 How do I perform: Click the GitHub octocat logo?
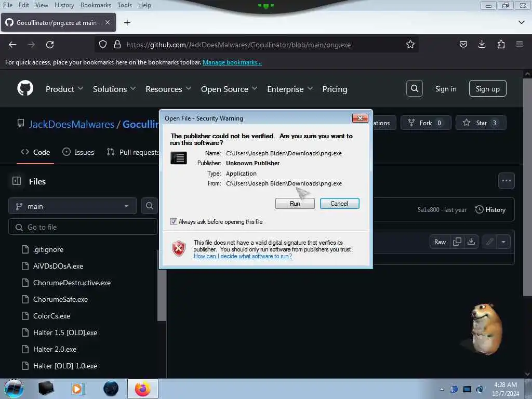[x=25, y=88]
